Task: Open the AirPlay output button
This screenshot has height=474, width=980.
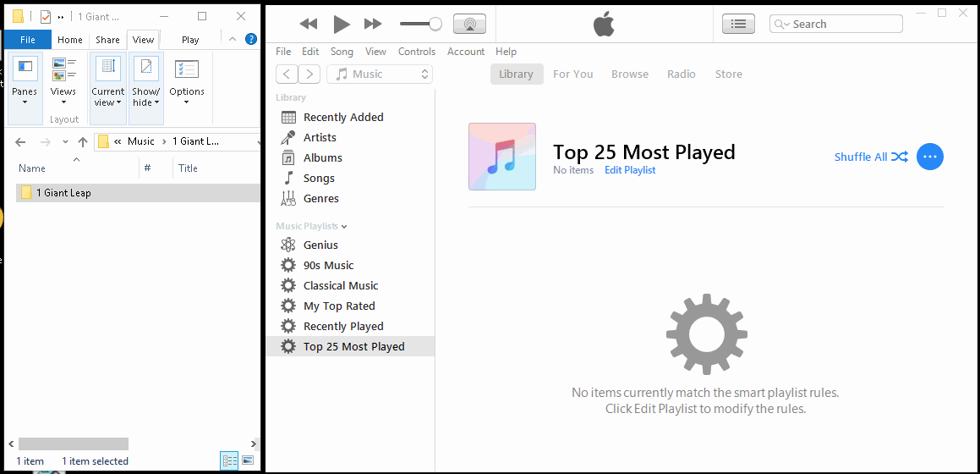Action: pyautogui.click(x=469, y=24)
